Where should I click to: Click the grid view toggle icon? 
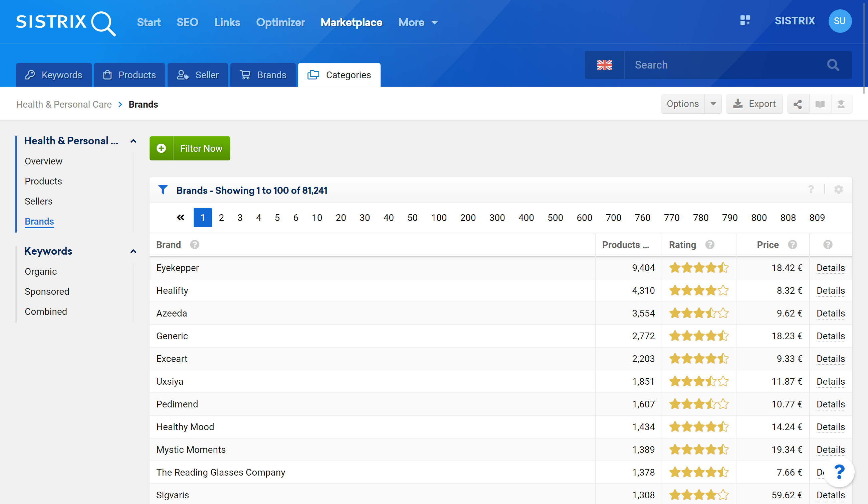pyautogui.click(x=745, y=21)
